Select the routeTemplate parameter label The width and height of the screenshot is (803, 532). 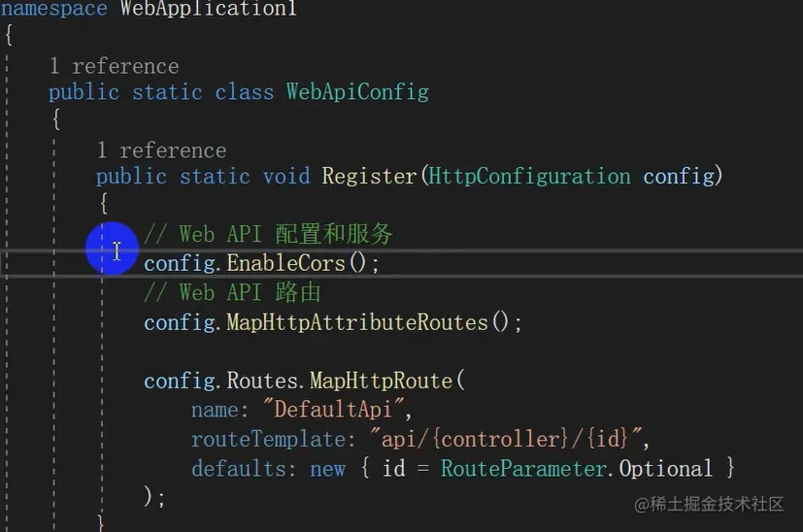click(x=268, y=440)
